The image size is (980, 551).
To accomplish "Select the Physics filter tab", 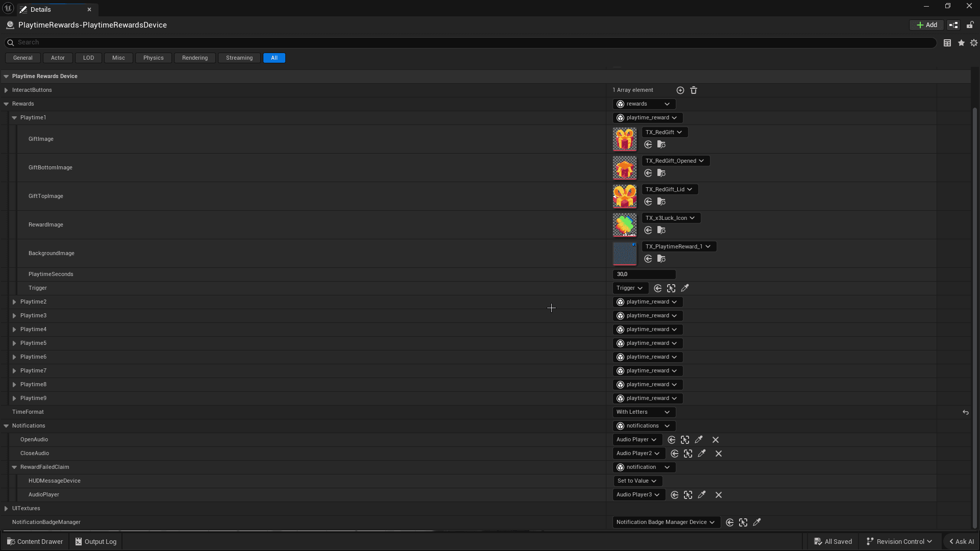I will (x=153, y=58).
